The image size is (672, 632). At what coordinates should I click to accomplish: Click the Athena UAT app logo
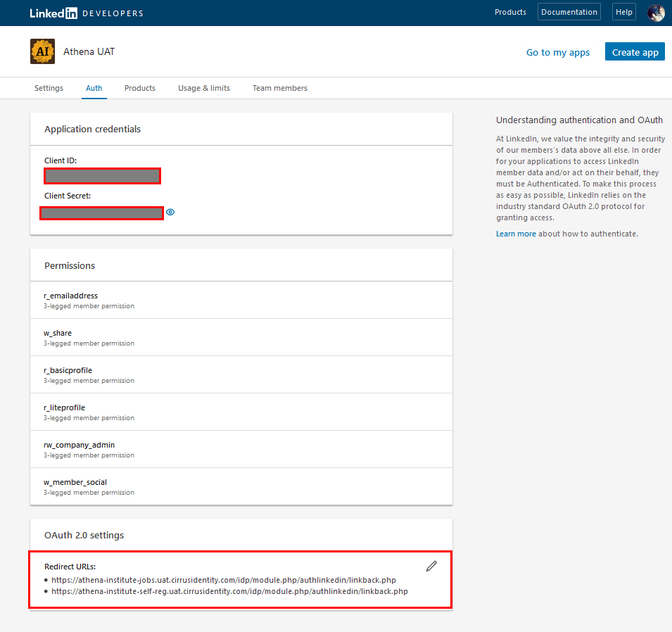click(x=42, y=51)
